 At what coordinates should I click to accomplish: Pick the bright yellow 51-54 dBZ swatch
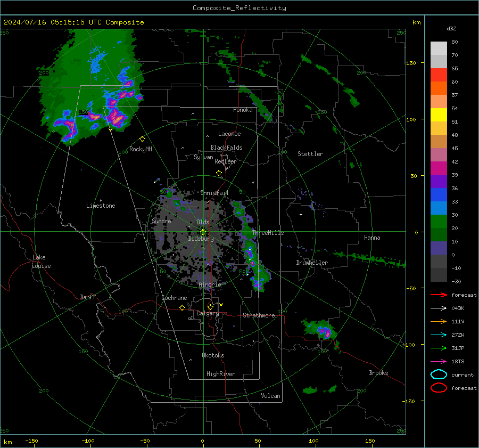439,115
